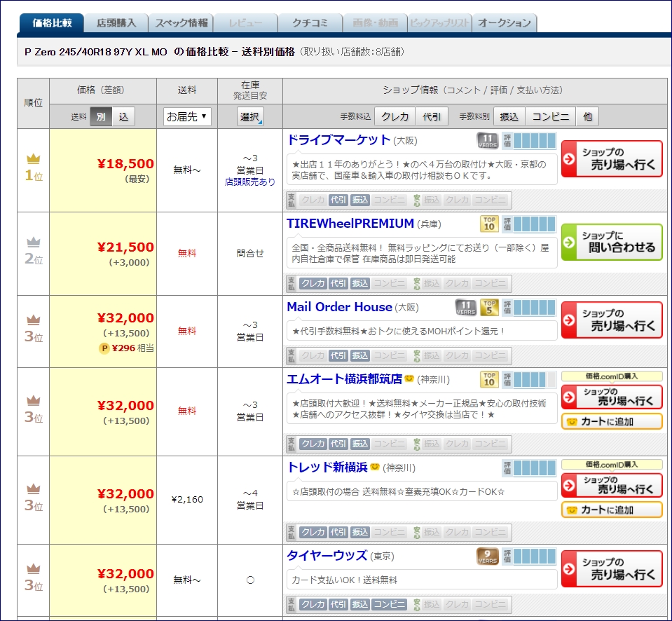The height and width of the screenshot is (621, 672).
Task: Open the Mail Order House shop link
Action: point(339,307)
